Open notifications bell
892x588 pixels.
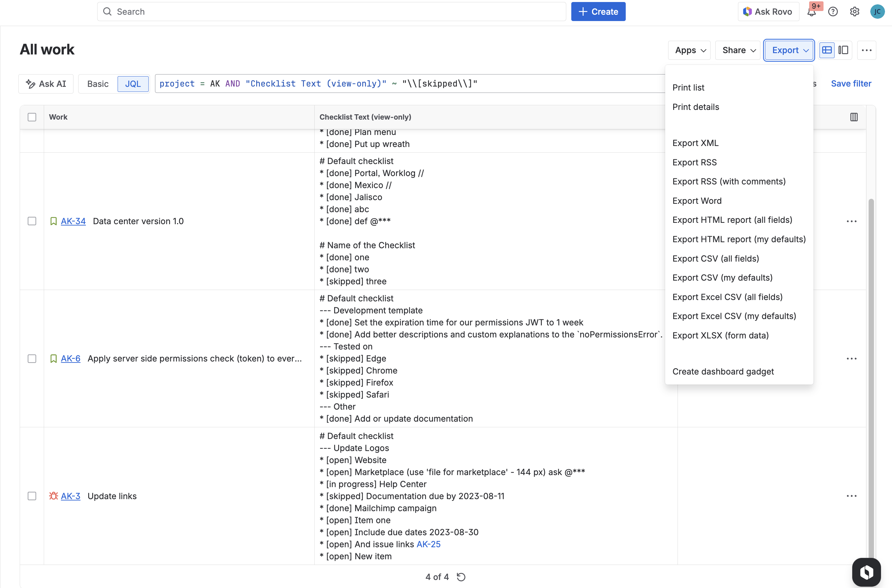point(812,12)
